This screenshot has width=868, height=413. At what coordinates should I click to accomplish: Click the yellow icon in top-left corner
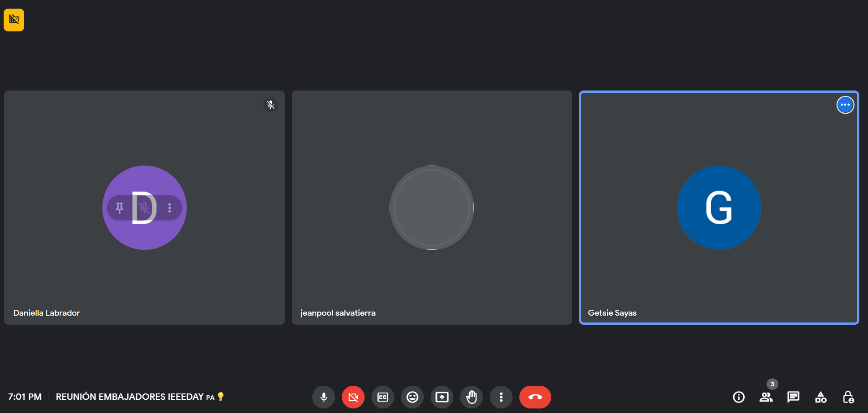pyautogui.click(x=14, y=20)
